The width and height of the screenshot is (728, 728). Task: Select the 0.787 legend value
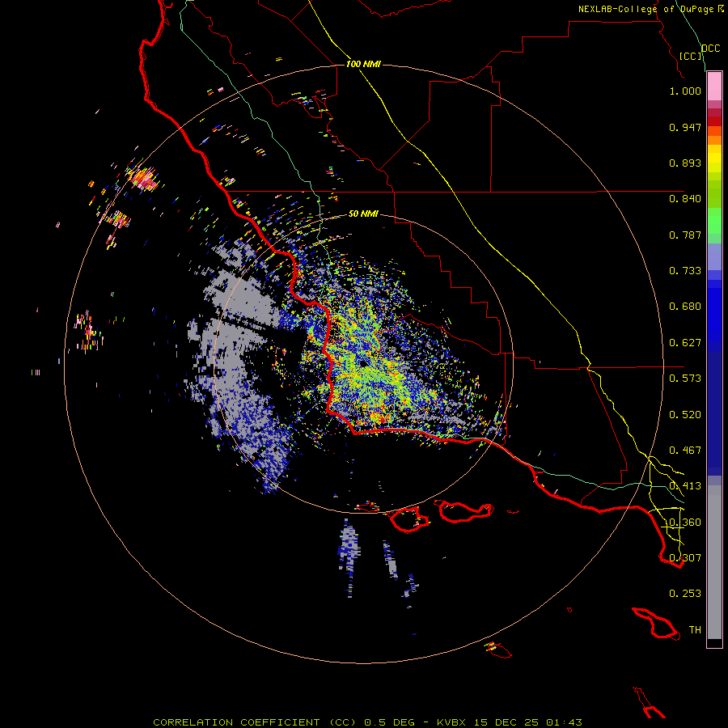[685, 235]
